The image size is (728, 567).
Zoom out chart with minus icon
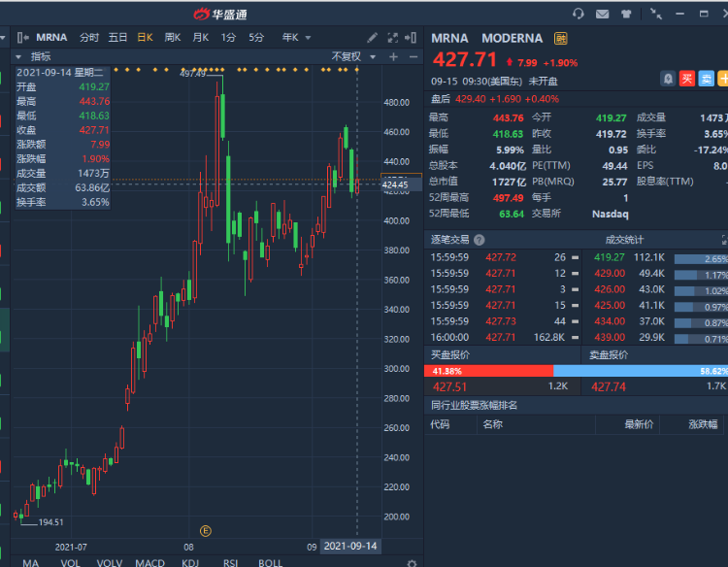pos(414,56)
